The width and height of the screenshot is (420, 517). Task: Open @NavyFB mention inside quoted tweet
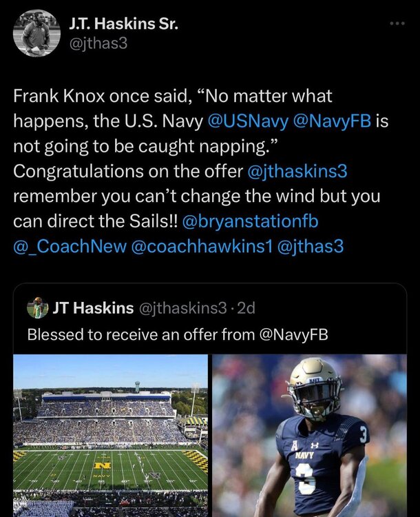[294, 334]
